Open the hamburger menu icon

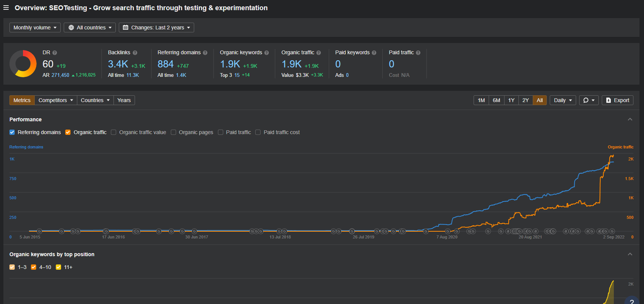pyautogui.click(x=6, y=8)
